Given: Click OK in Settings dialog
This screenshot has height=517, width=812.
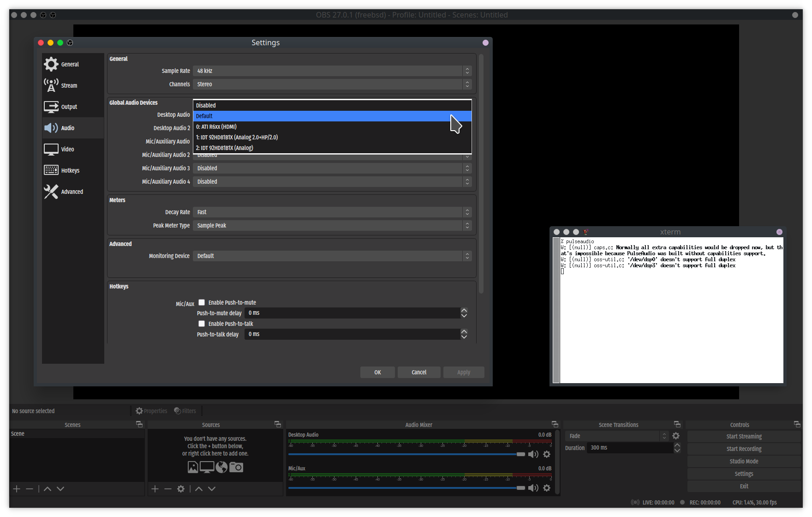Looking at the screenshot, I should 377,372.
